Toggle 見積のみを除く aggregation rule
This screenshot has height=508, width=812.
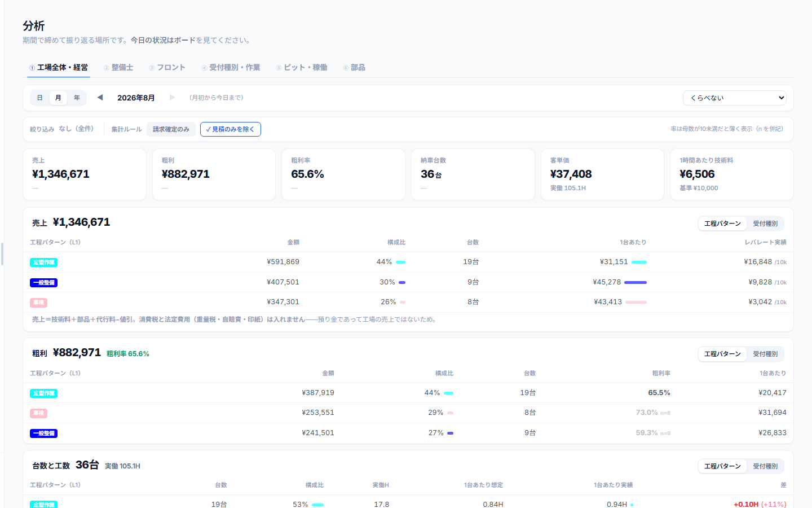tap(230, 129)
